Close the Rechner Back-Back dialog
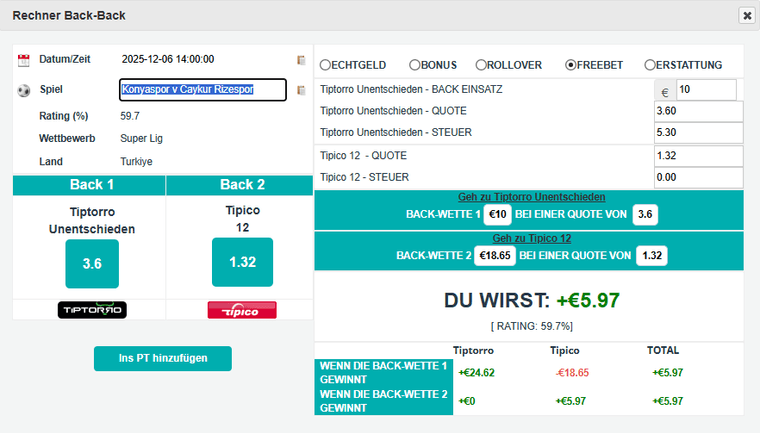Screen dimensions: 760x433 click(x=746, y=15)
